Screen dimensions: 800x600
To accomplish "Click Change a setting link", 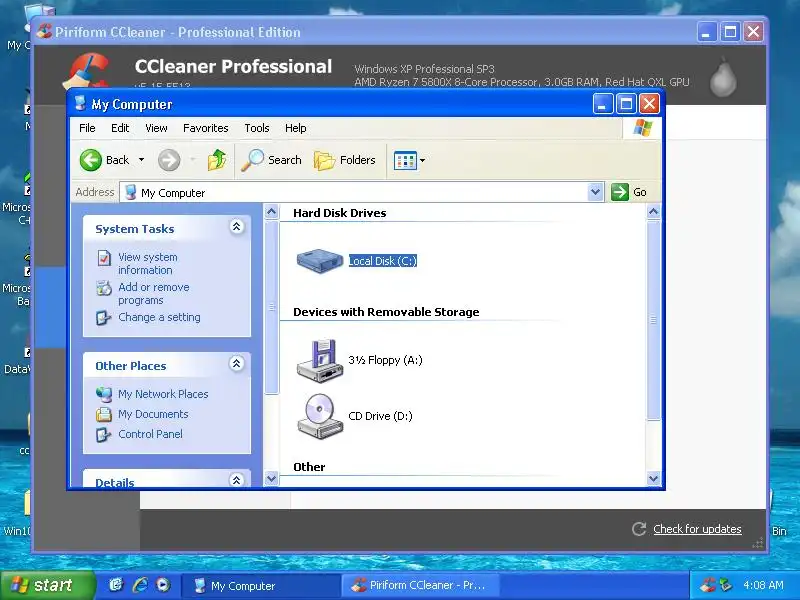I will click(x=159, y=317).
